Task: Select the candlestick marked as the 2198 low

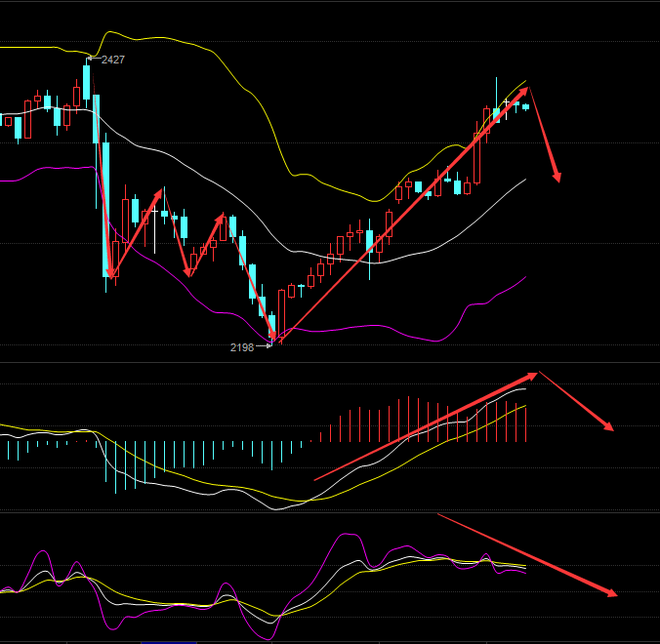Action: (272, 328)
